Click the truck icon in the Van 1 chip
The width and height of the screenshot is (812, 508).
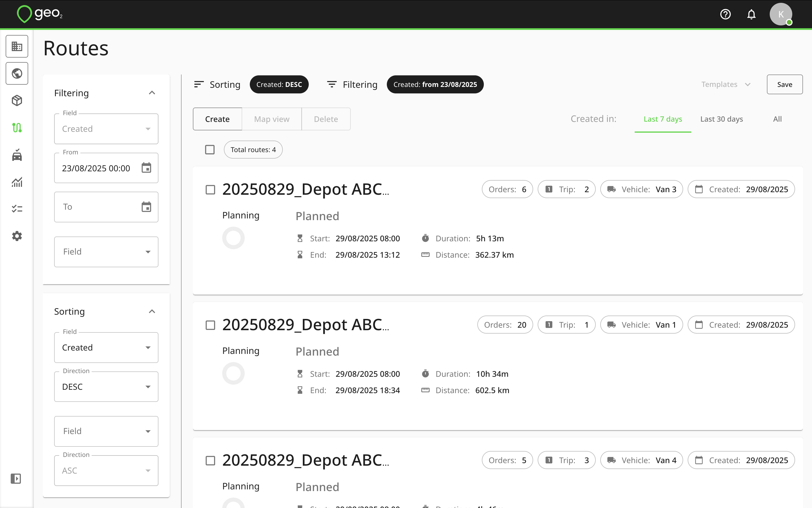point(611,325)
